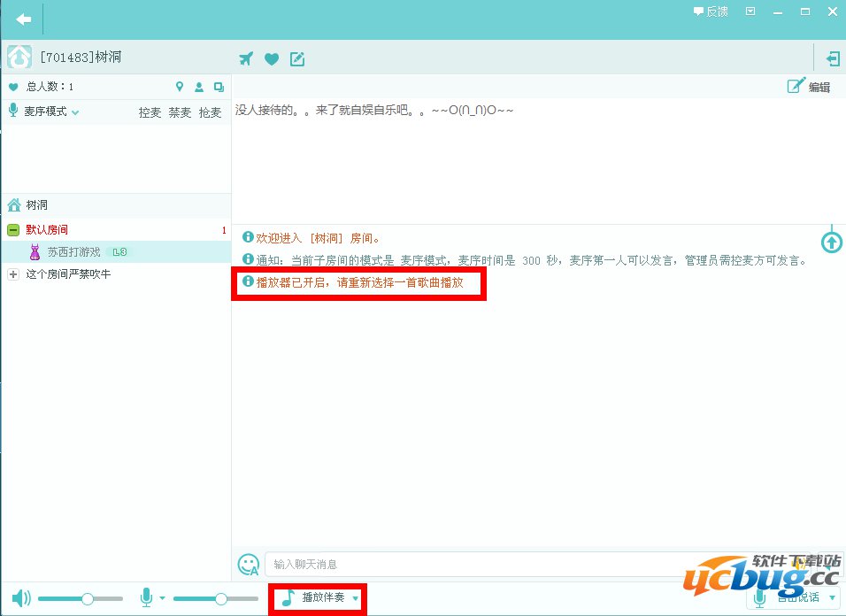
Task: Open the compose icon beside the heart
Action: pos(297,58)
